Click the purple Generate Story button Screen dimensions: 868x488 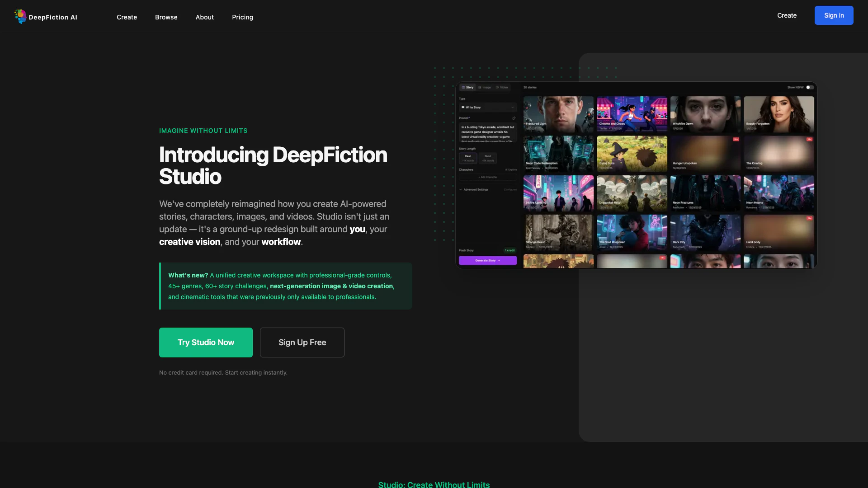click(x=487, y=261)
